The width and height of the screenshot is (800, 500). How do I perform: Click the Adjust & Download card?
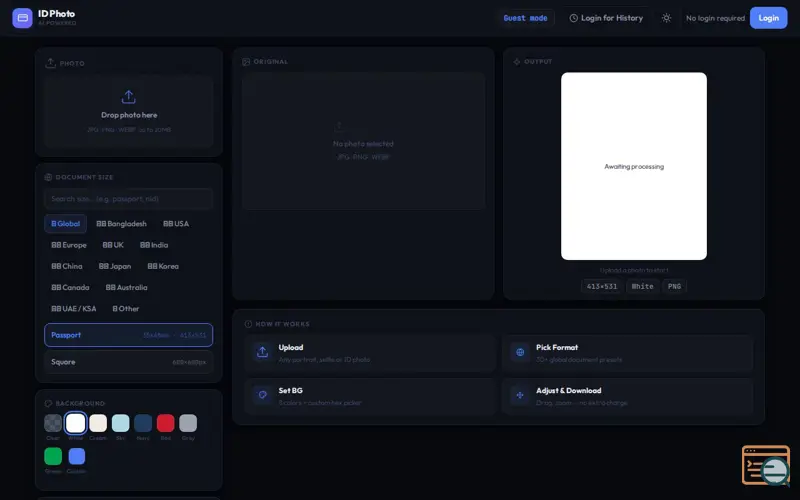628,396
